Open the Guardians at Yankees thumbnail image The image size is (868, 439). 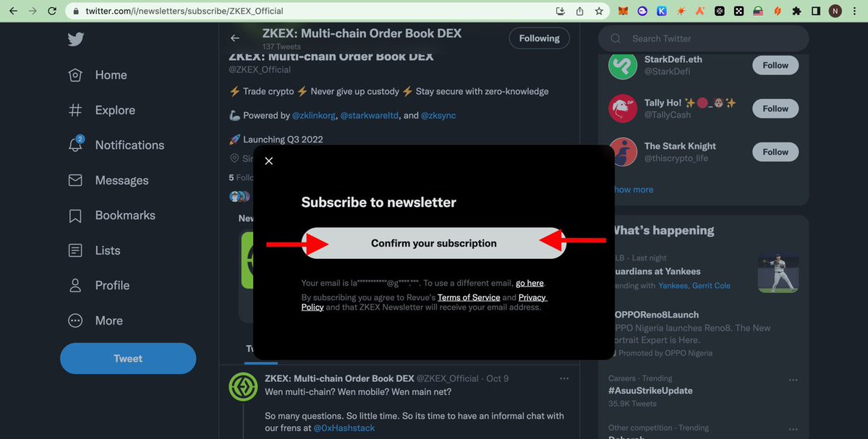tap(778, 272)
